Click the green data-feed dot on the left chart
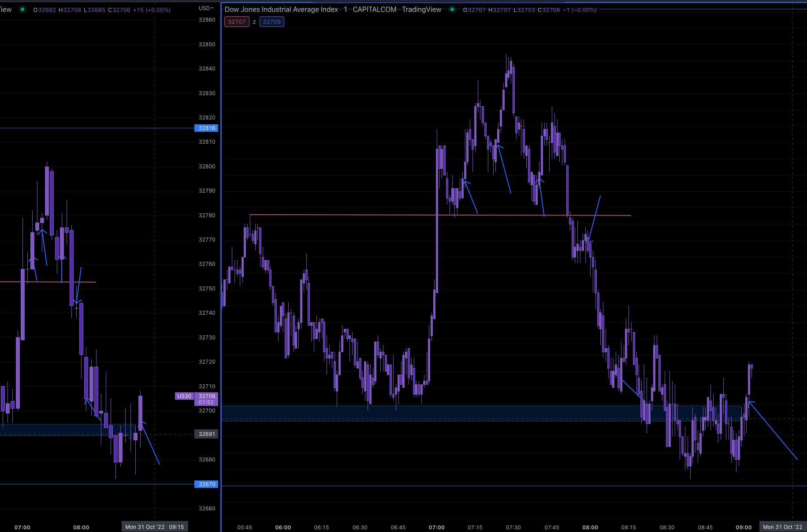Image resolution: width=807 pixels, height=532 pixels. (22, 9)
